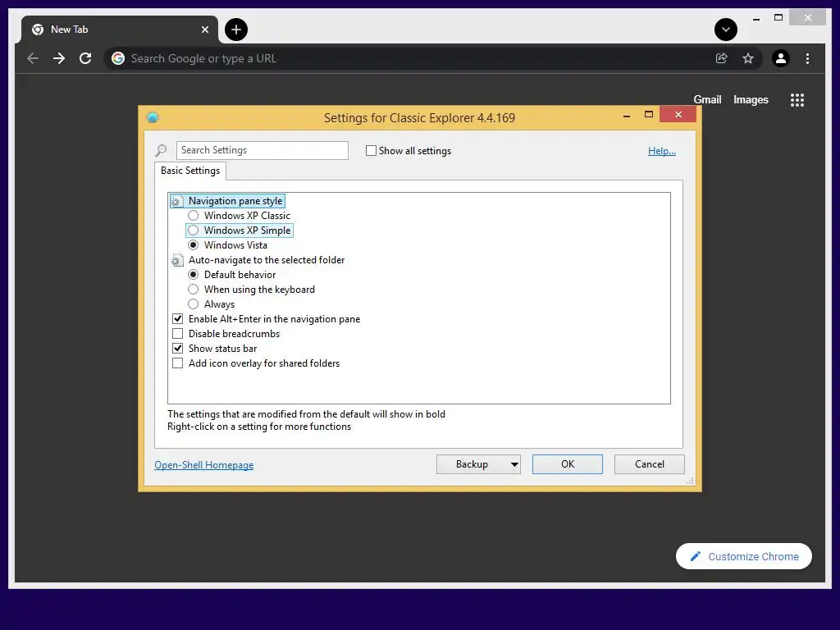Click the dialog resize grip corner
The image size is (840, 630).
pos(690,481)
